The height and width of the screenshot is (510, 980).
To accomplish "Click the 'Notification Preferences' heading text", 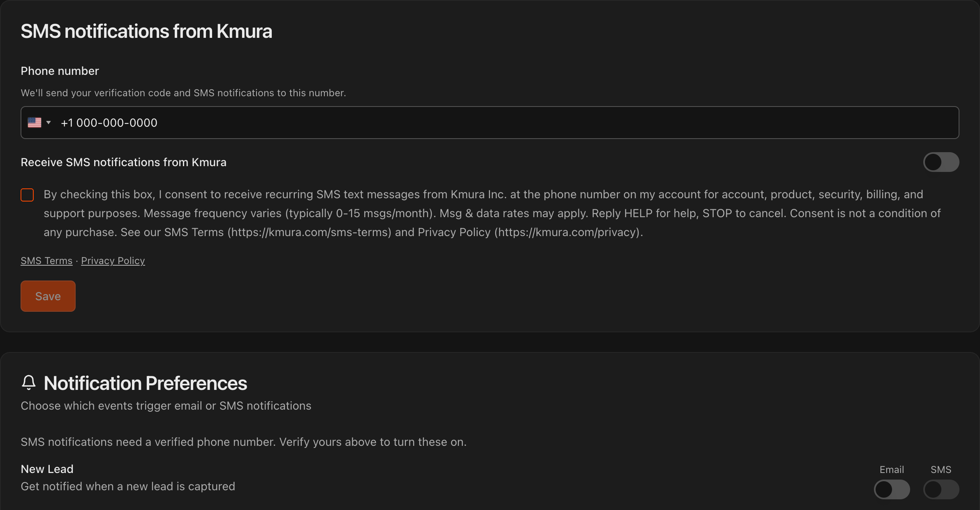I will (146, 383).
